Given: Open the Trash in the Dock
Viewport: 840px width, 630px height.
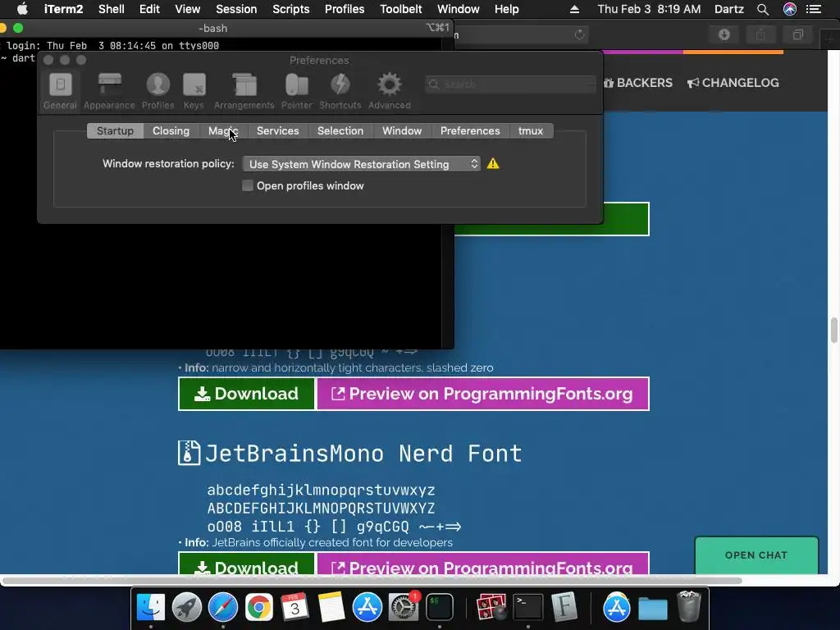Looking at the screenshot, I should click(x=689, y=607).
